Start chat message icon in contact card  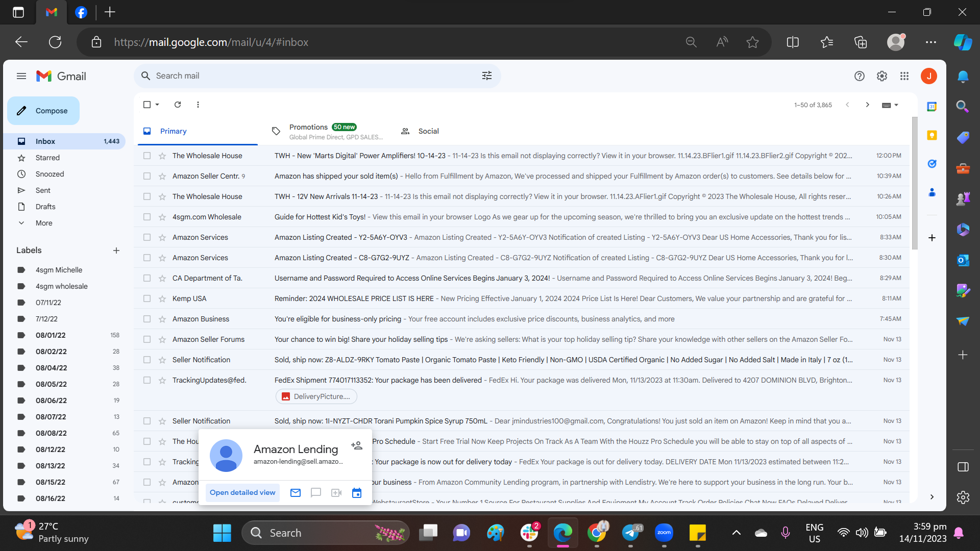316,492
